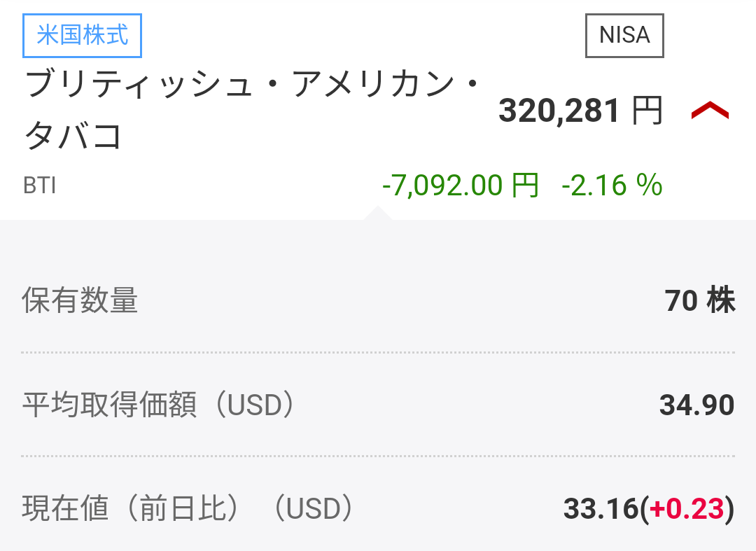Click the dotted divider below 平均取得価額
Image resolution: width=756 pixels, height=551 pixels.
point(378,456)
